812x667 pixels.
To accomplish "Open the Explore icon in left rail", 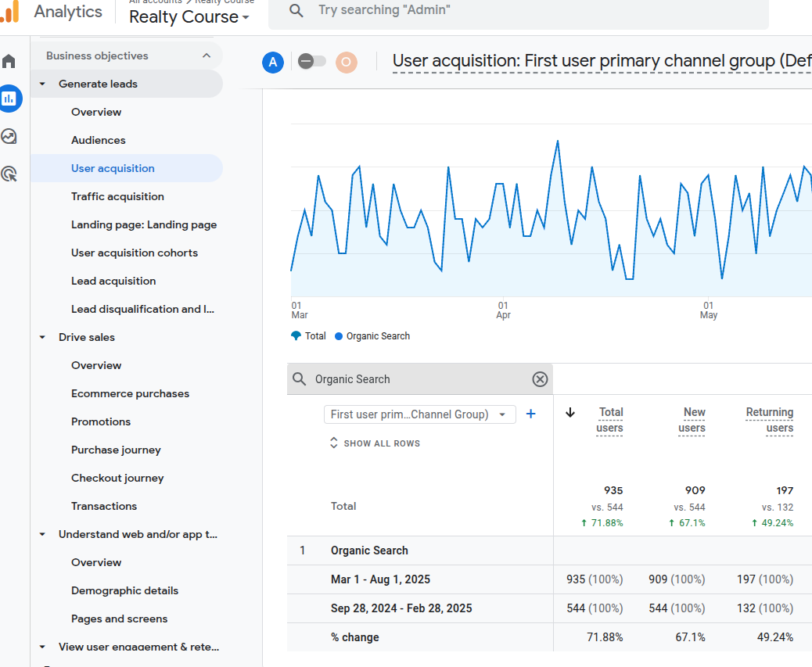I will click(x=9, y=137).
